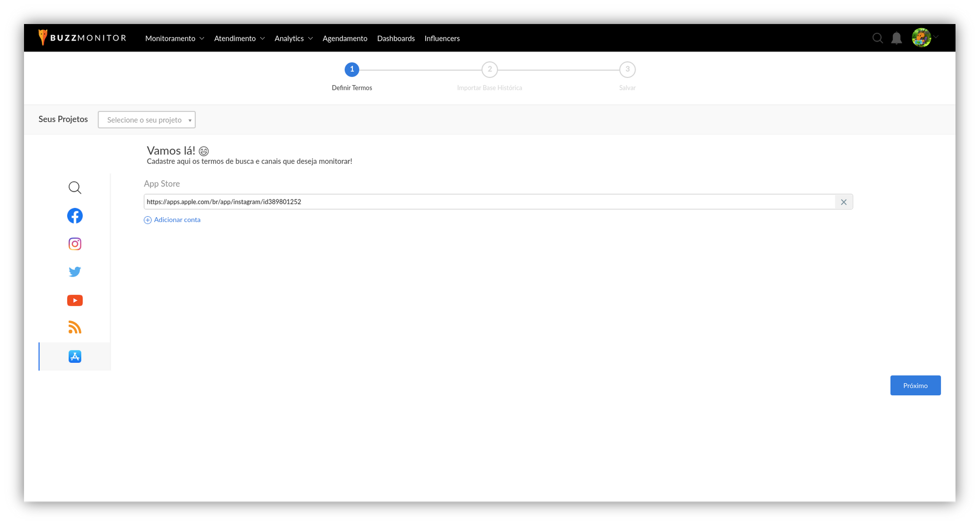The height and width of the screenshot is (526, 980).
Task: Go to Agendamento page
Action: 344,38
